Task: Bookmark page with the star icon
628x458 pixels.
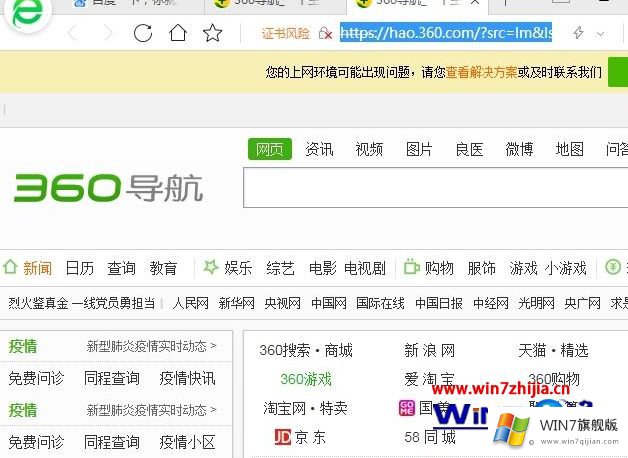Action: point(212,33)
